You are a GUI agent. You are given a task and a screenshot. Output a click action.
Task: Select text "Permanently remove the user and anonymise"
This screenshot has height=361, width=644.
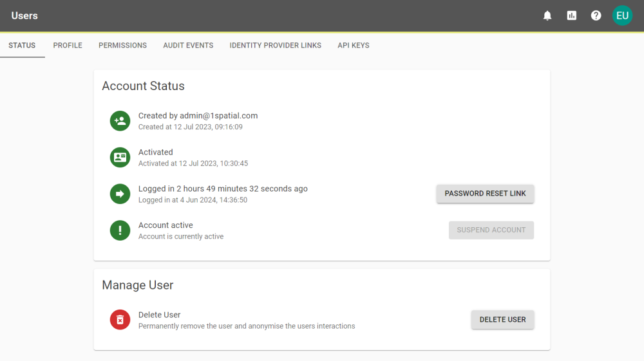point(211,326)
